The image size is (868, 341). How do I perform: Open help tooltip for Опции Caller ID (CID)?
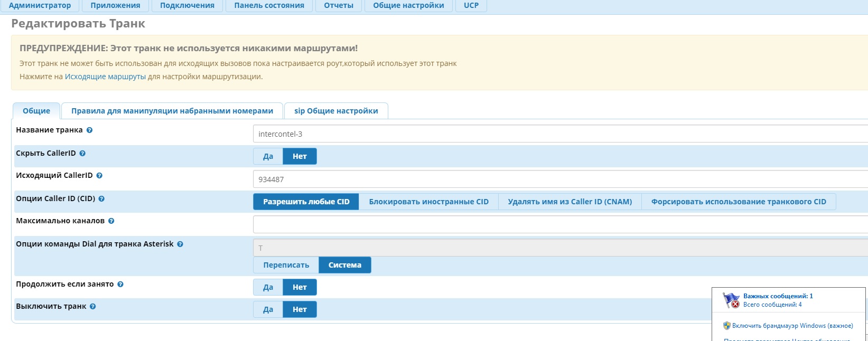coord(101,199)
